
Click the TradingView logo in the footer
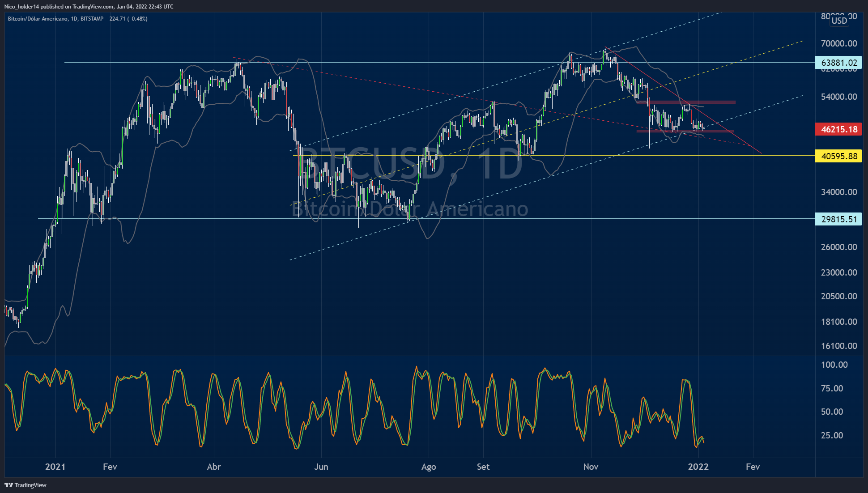click(26, 485)
